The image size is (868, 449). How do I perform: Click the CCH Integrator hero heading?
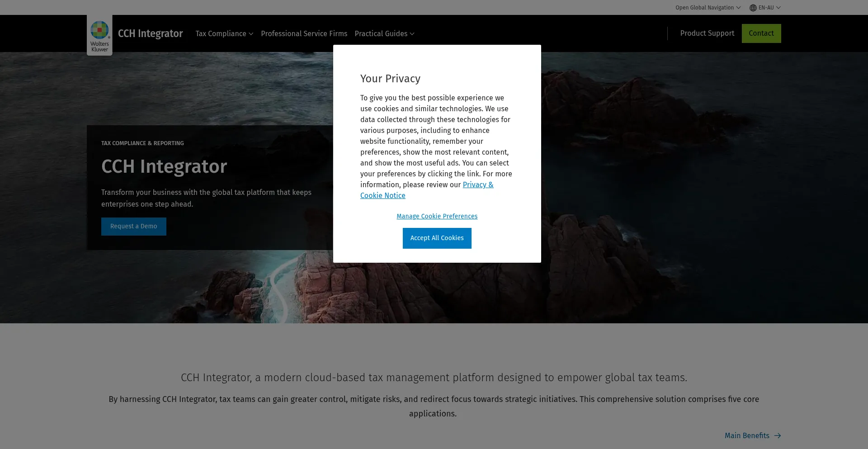tap(164, 166)
